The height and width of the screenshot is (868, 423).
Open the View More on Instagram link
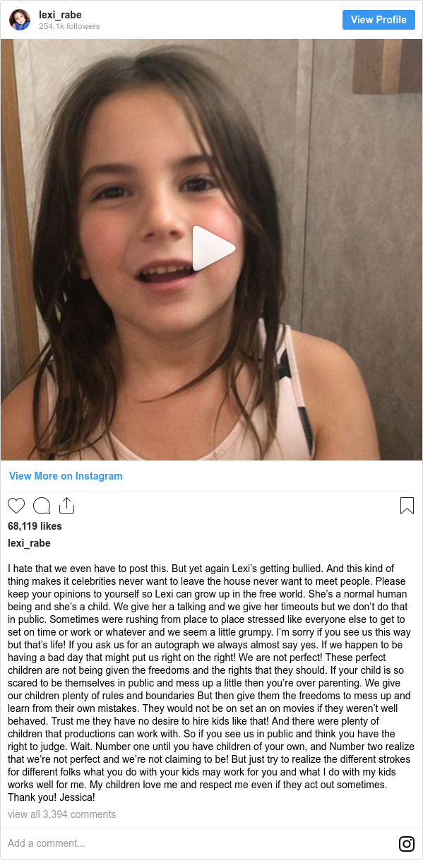pyautogui.click(x=66, y=476)
